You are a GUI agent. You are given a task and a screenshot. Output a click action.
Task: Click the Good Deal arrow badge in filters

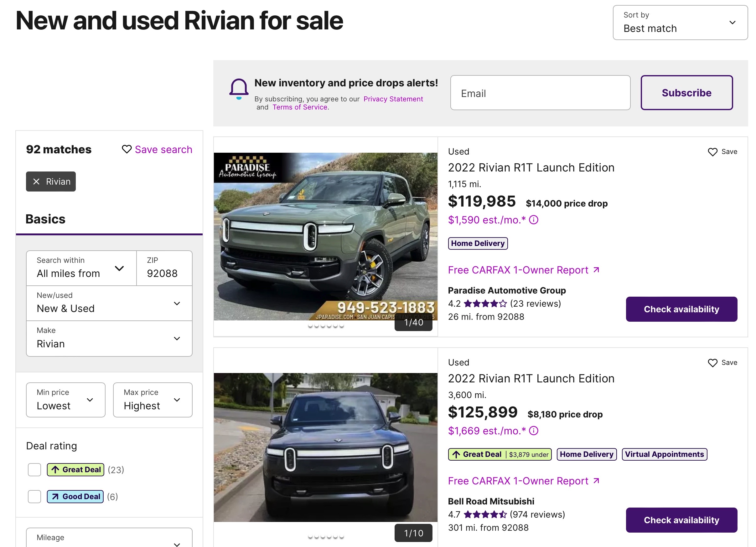[75, 497]
